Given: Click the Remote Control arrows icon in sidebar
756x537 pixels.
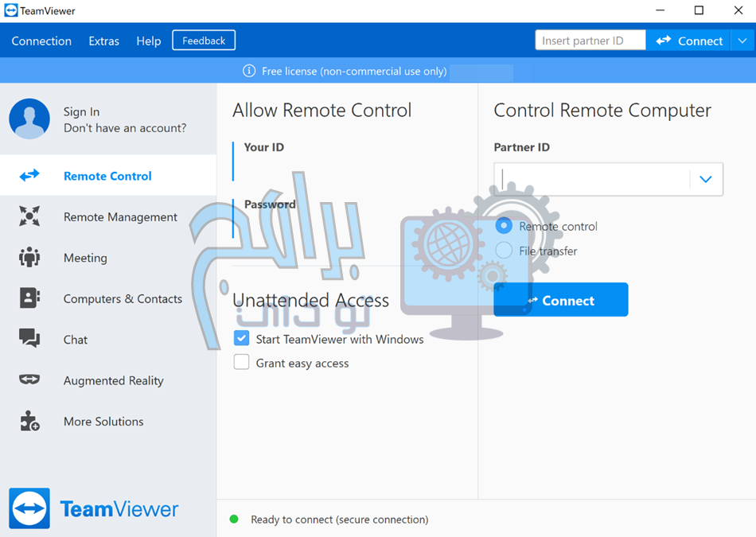Looking at the screenshot, I should click(29, 176).
